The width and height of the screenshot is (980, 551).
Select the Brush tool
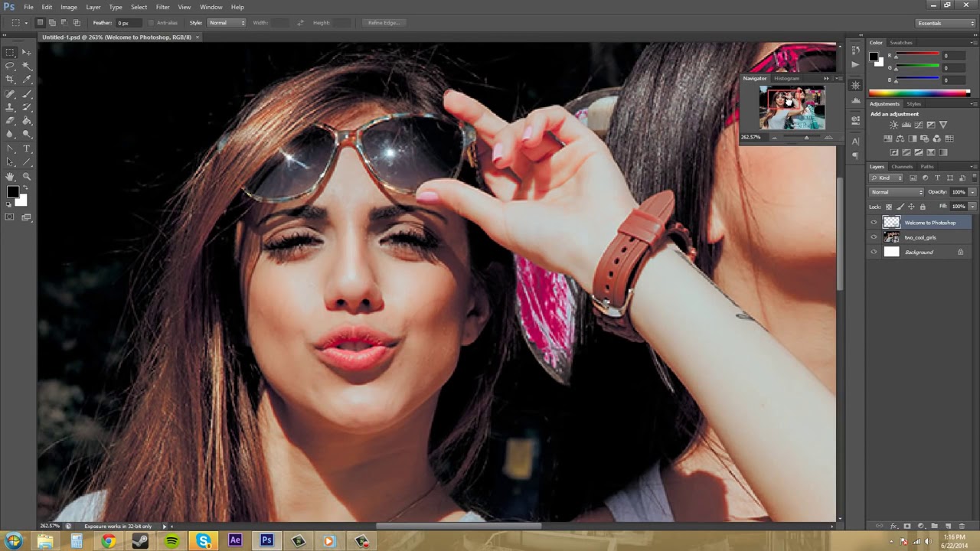click(x=26, y=94)
